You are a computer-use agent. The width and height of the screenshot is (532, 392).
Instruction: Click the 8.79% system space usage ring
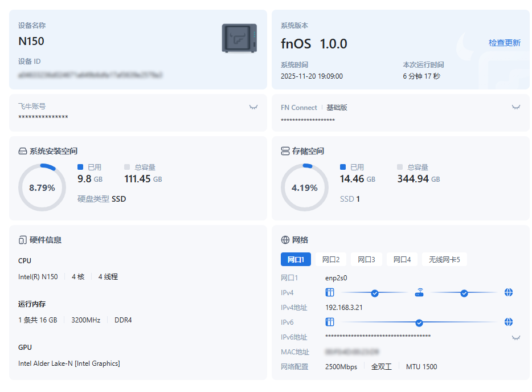pyautogui.click(x=42, y=188)
